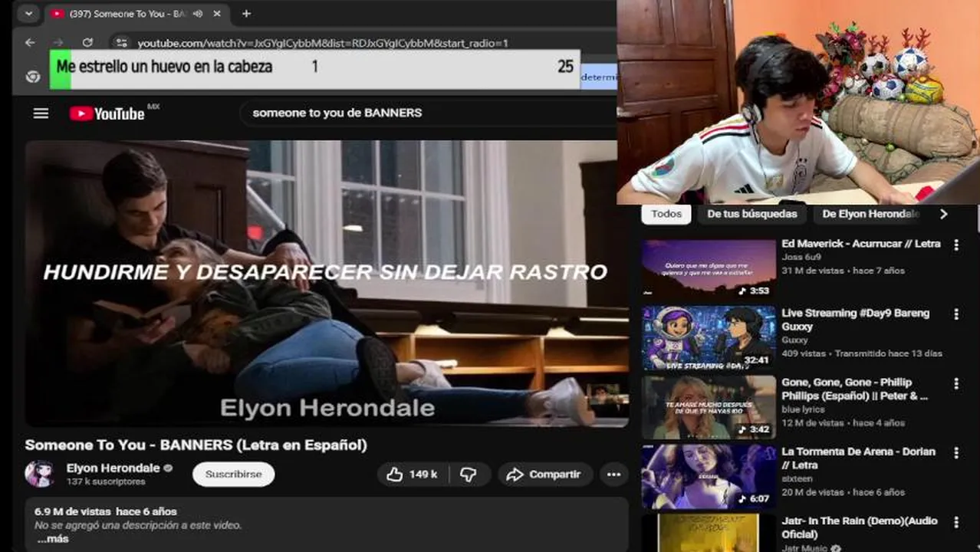This screenshot has height=552, width=980.
Task: Open Elyon Herondale channel avatar
Action: tap(39, 474)
